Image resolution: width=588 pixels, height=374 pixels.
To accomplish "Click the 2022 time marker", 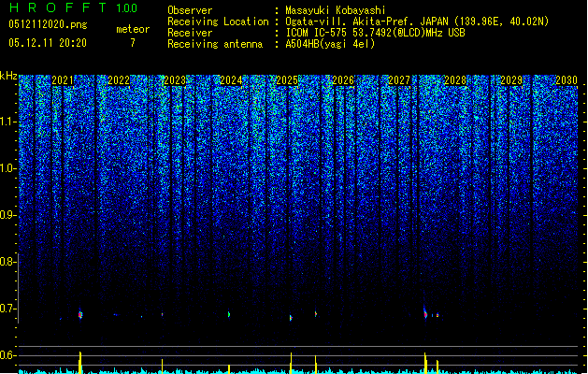I will coord(119,80).
